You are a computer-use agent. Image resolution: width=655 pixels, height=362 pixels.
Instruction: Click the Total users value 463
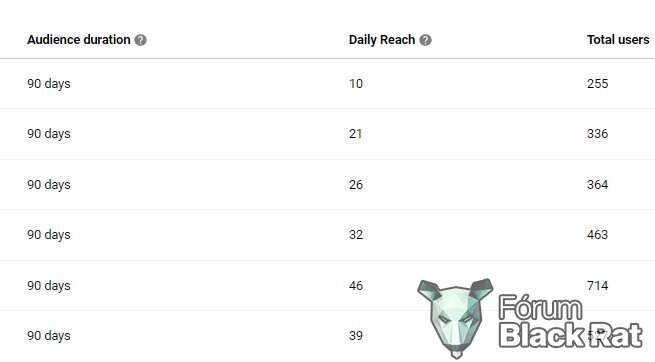[597, 235]
